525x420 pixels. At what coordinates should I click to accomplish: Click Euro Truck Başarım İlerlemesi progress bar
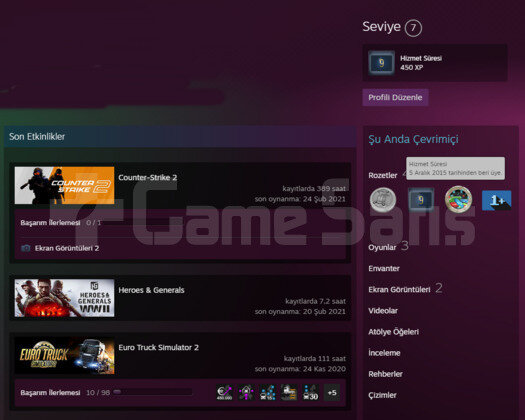click(x=153, y=392)
